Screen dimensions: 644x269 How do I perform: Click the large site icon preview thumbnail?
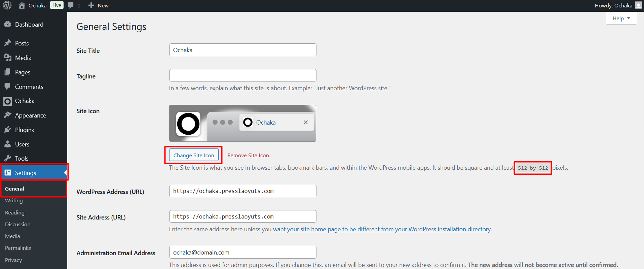pos(188,124)
